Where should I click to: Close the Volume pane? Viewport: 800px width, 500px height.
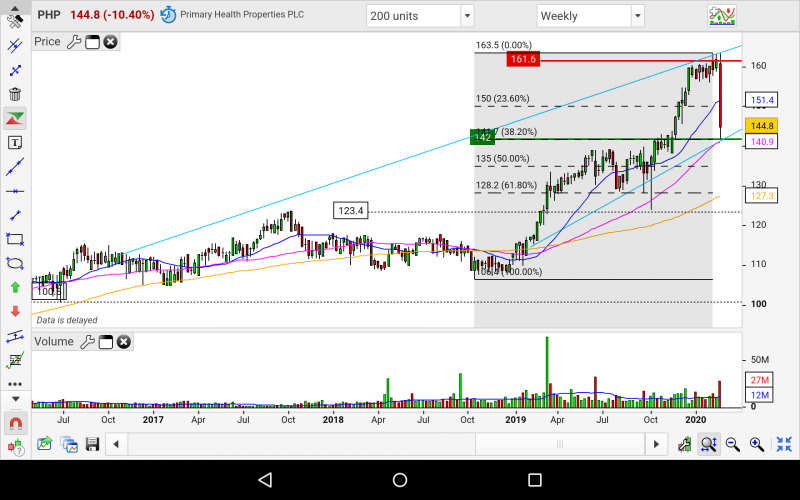123,342
